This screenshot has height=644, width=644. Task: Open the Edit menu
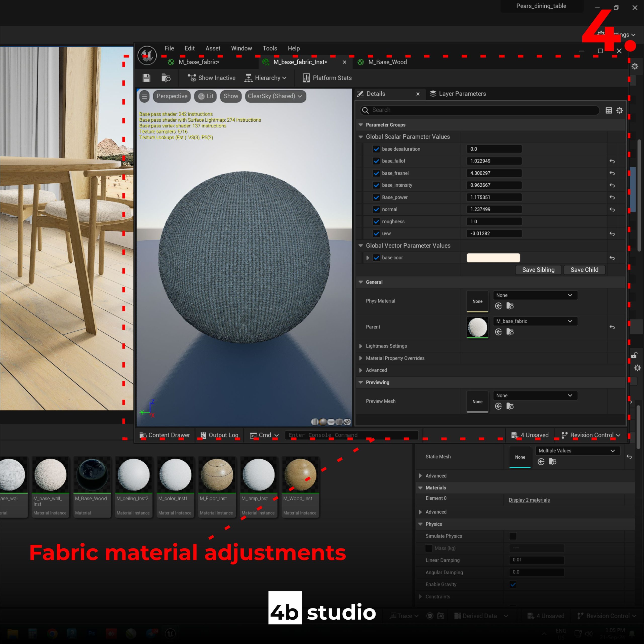(190, 48)
